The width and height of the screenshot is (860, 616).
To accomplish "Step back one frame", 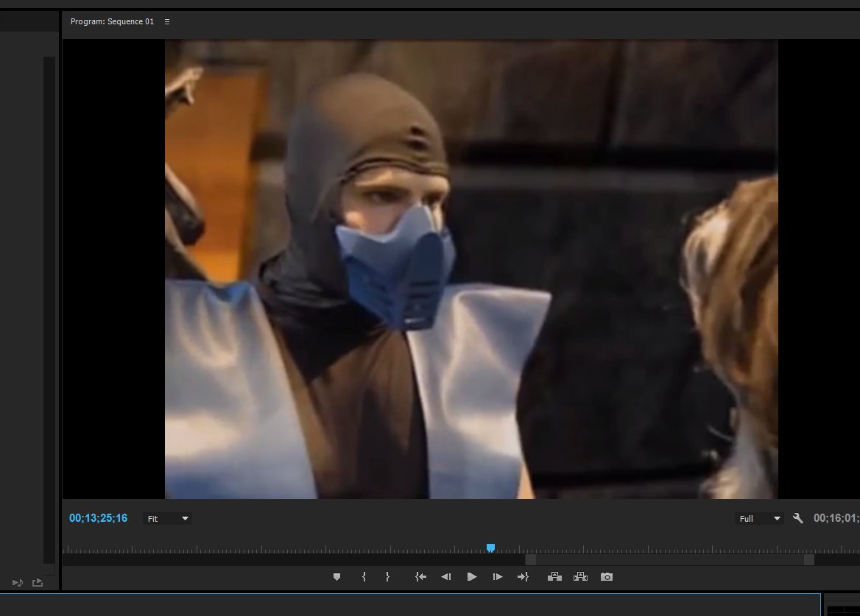I will 446,576.
